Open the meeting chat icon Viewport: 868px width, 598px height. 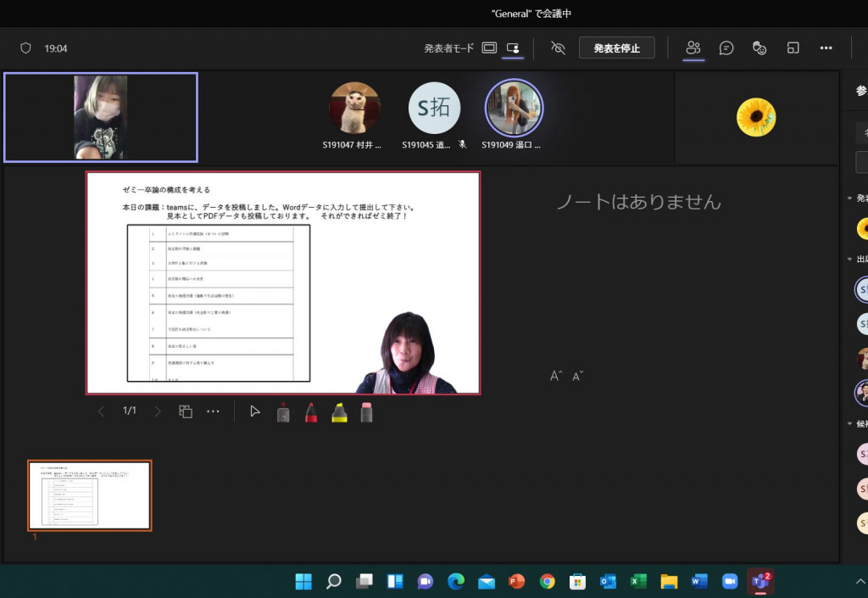(x=726, y=48)
